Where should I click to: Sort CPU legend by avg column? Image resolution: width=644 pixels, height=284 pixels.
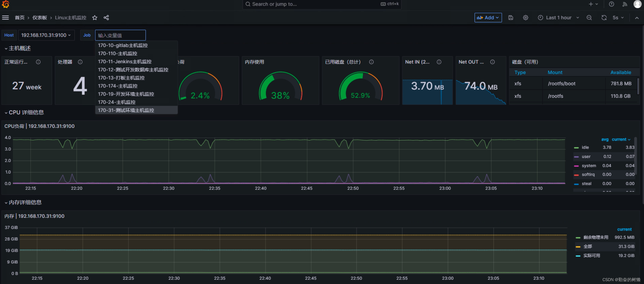coord(605,139)
